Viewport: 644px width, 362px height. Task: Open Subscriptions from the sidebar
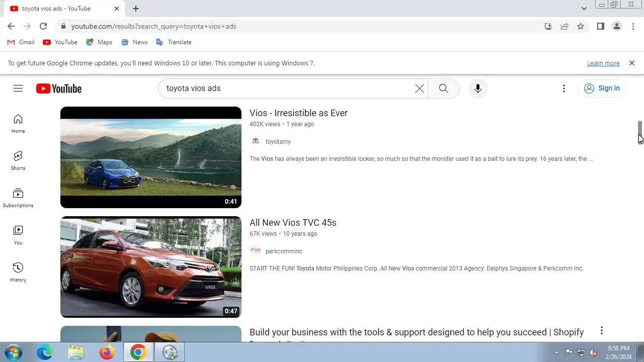click(18, 198)
